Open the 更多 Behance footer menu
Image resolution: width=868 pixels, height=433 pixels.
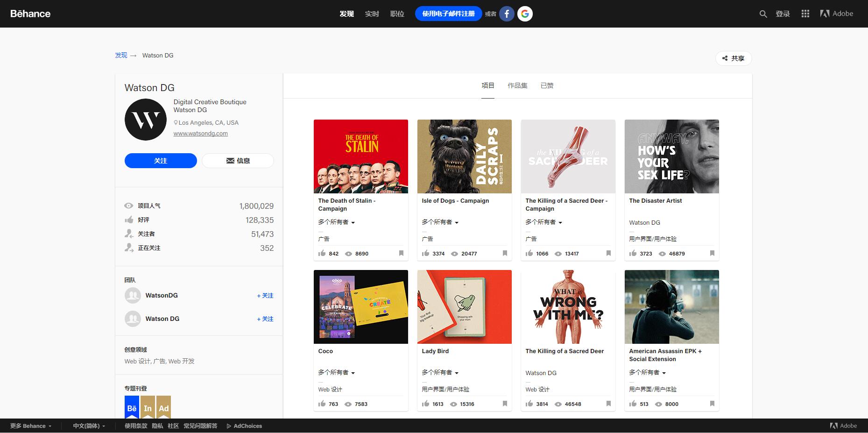[x=31, y=426]
